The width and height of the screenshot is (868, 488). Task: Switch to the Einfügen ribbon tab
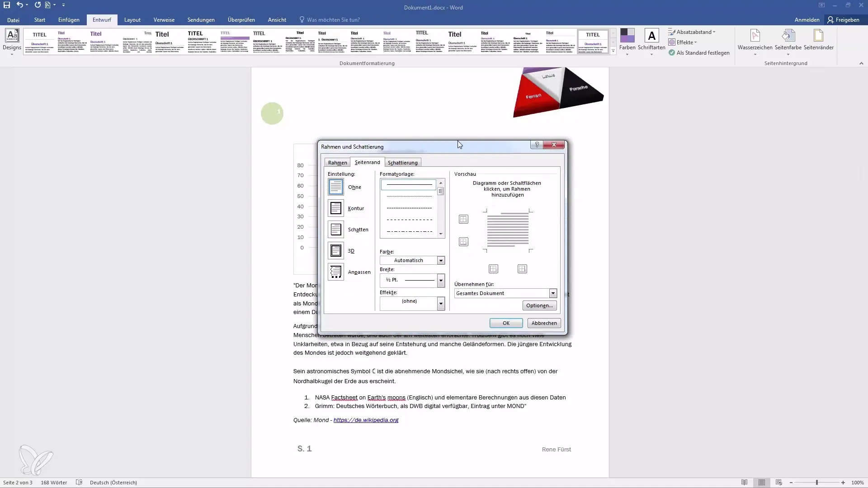69,20
